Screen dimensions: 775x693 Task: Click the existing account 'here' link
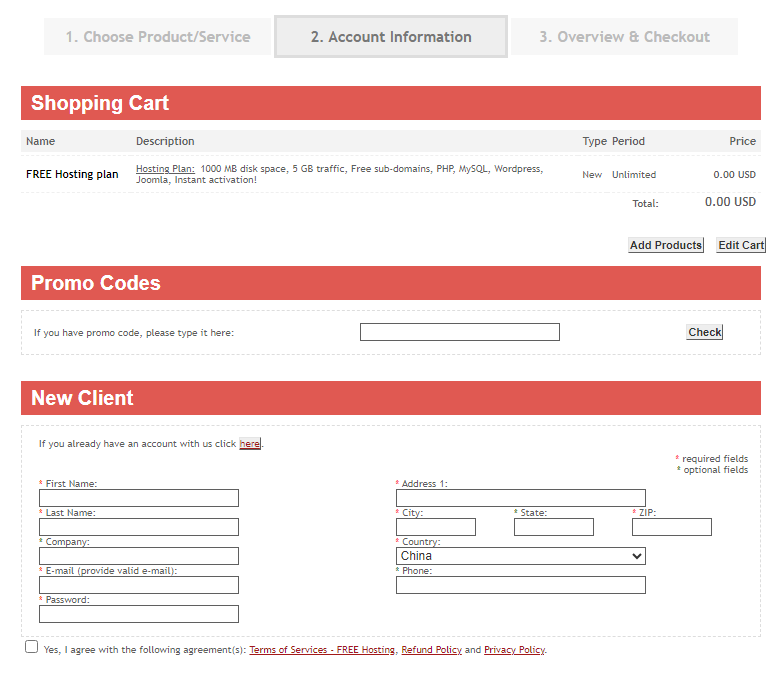click(250, 444)
